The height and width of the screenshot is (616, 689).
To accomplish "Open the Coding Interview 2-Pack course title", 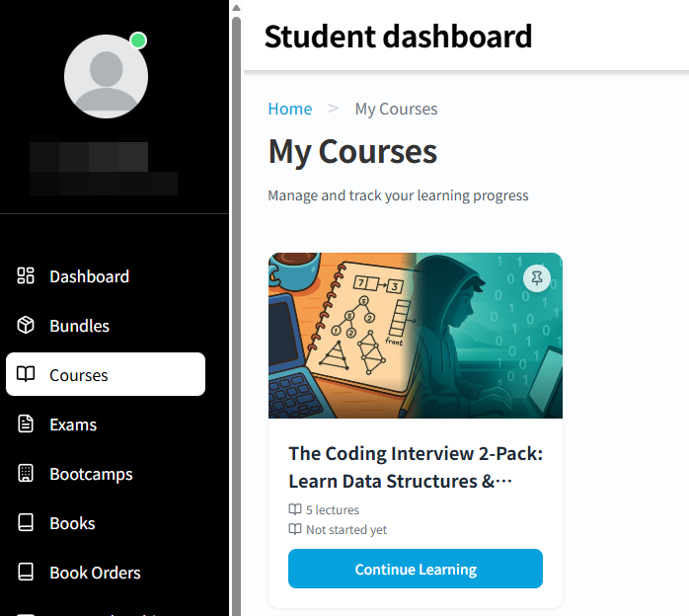I will coord(415,467).
